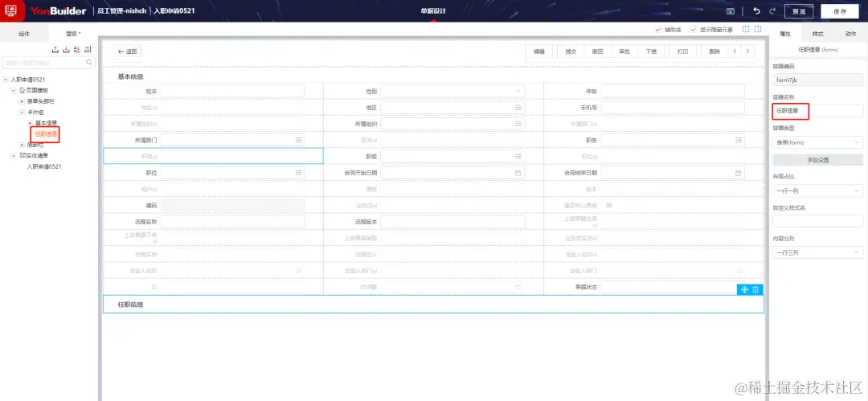Collapse the 实体清单 tree node

(x=14, y=156)
